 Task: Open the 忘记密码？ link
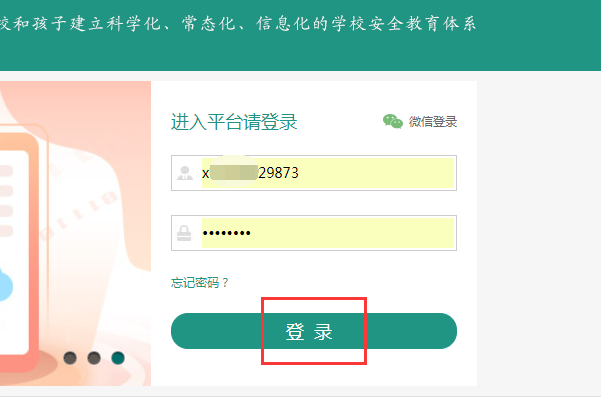[199, 283]
